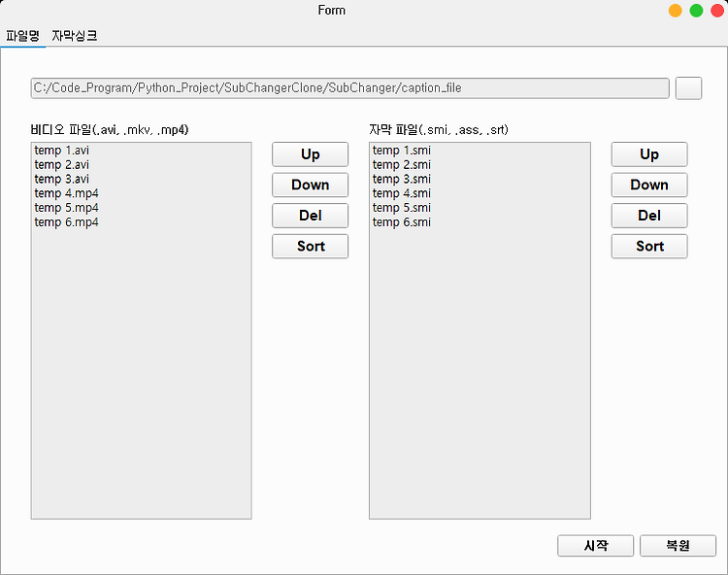
Task: Select temp 2.avi in video list
Action: coord(141,165)
